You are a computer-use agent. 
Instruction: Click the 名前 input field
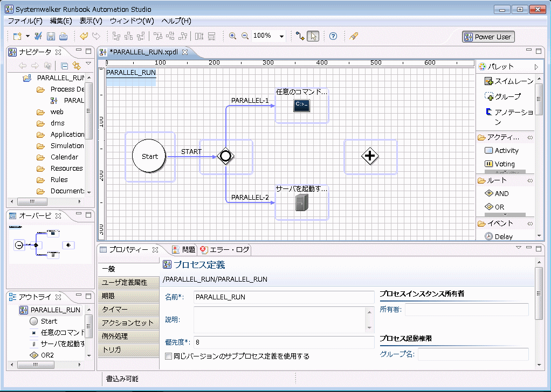pyautogui.click(x=284, y=297)
